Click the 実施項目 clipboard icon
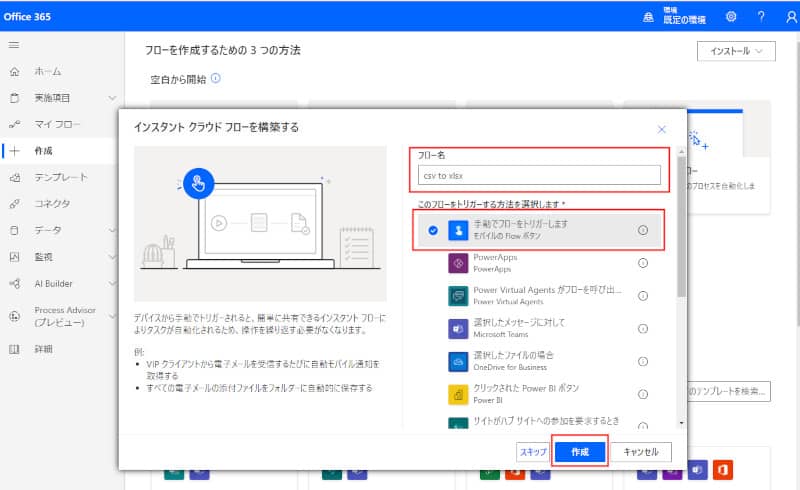800x490 pixels. point(15,98)
